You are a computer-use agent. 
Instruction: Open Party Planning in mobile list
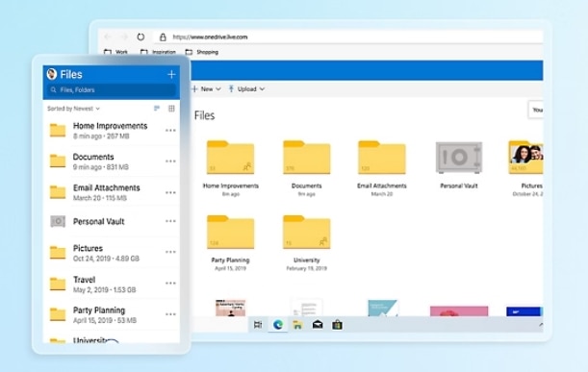coord(112,314)
